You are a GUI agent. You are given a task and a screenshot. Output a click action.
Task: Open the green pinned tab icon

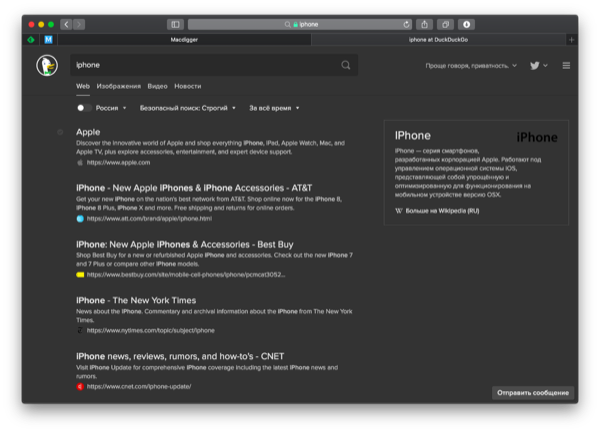click(x=31, y=39)
